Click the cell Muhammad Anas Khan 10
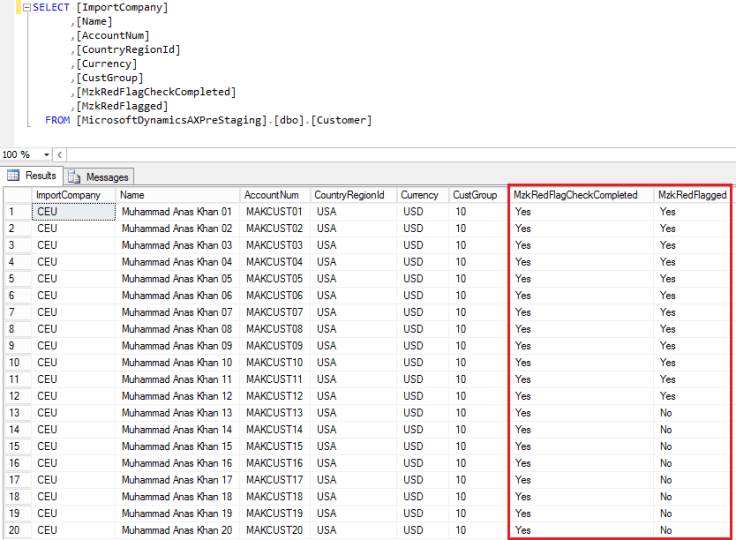Image resolution: width=736 pixels, height=540 pixels. (x=176, y=363)
